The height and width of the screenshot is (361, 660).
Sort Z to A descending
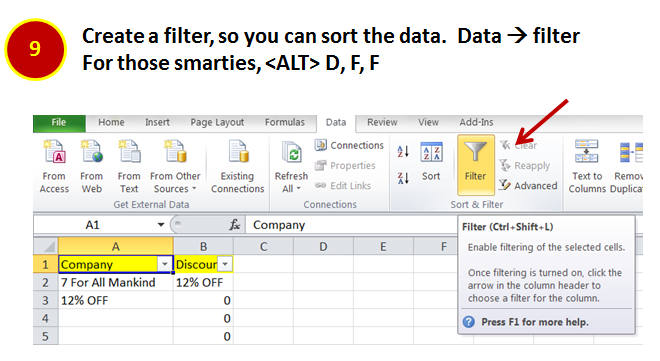click(403, 178)
